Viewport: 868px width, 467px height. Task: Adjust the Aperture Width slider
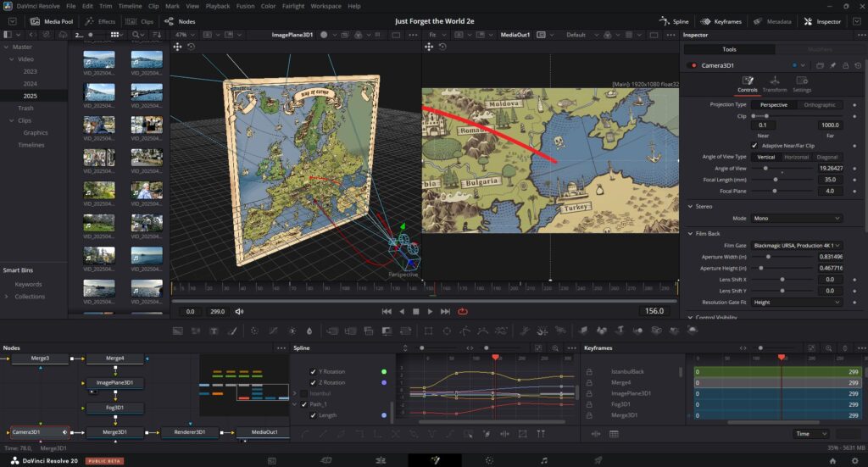click(x=768, y=257)
